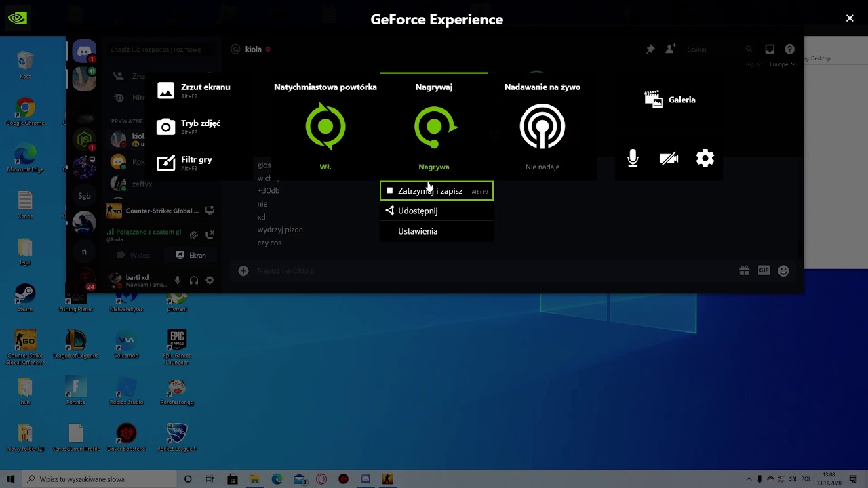Open Filtr gry game filter
The height and width of the screenshot is (488, 868).
coord(184,163)
